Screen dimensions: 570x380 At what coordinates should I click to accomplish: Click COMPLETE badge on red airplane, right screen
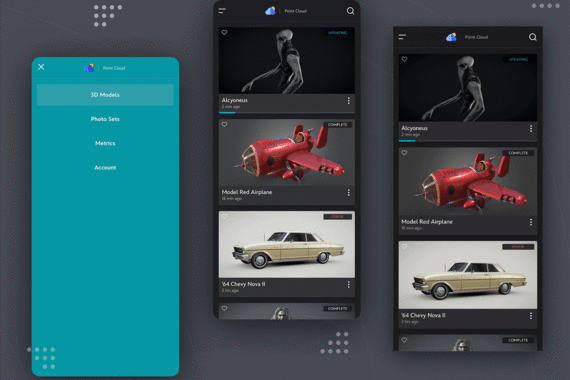[x=518, y=153]
